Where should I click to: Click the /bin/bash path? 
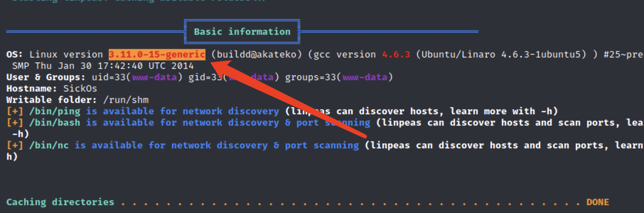tap(55, 122)
